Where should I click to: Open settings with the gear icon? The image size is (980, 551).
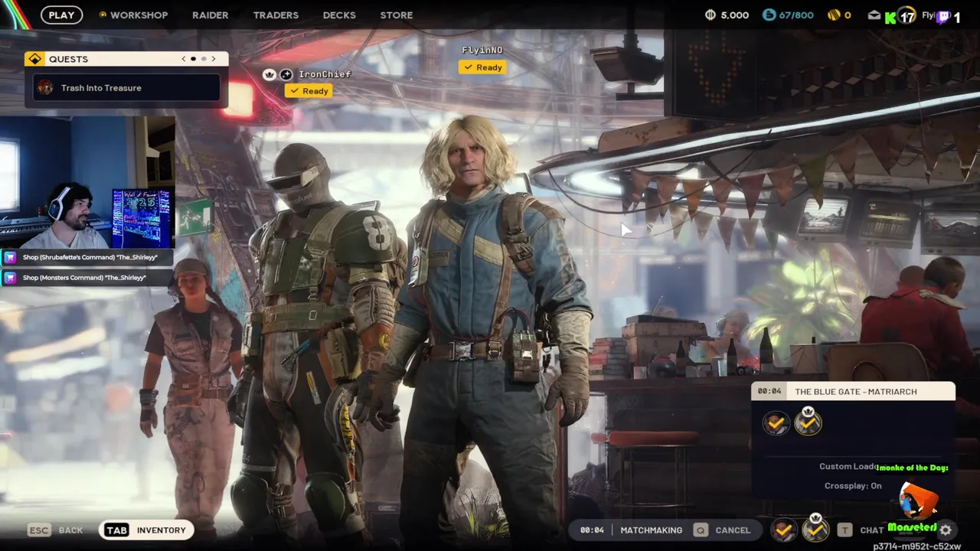point(946,530)
